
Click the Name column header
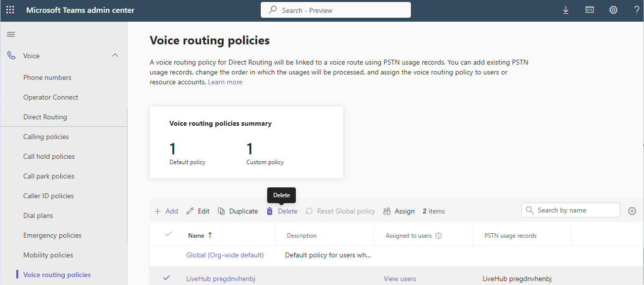pyautogui.click(x=196, y=236)
